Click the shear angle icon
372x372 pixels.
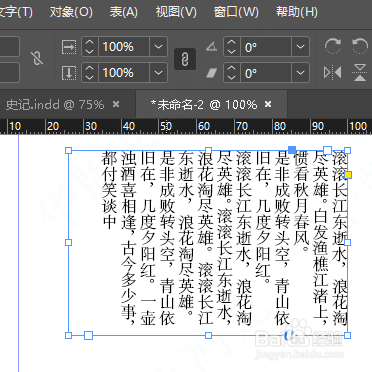click(x=211, y=73)
